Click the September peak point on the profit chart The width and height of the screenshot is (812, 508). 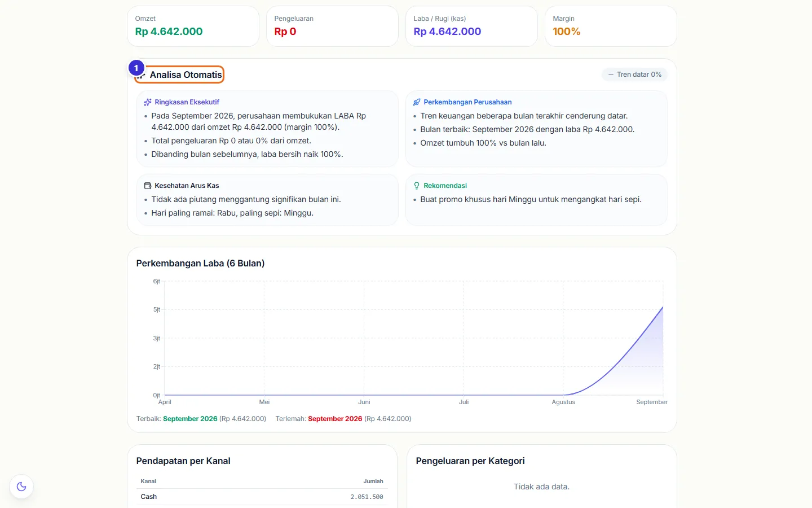pyautogui.click(x=663, y=307)
